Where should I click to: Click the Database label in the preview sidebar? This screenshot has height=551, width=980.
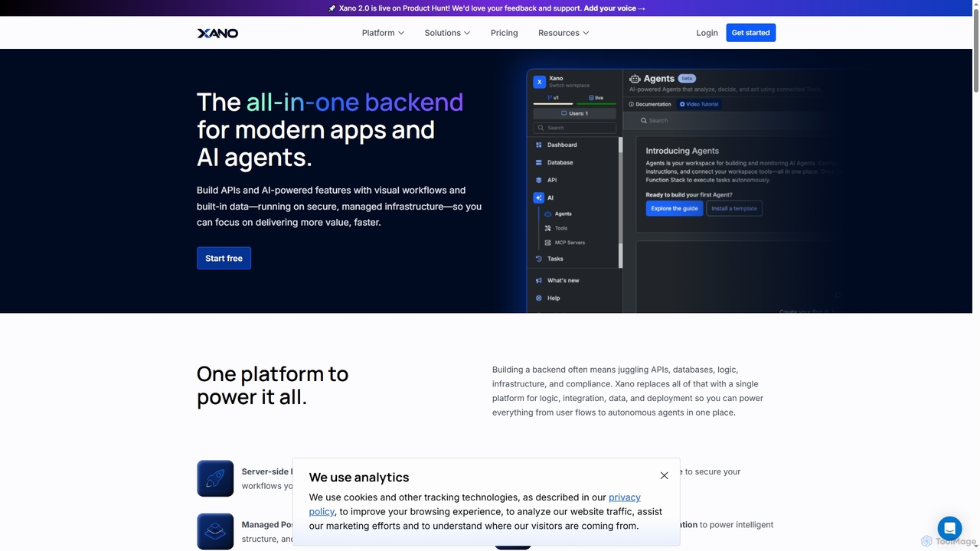tap(560, 162)
